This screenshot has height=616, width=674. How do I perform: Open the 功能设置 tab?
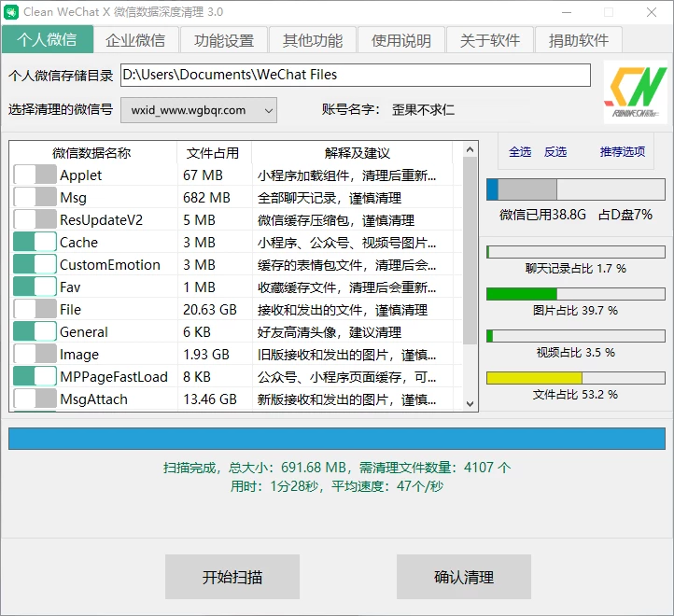(x=224, y=40)
